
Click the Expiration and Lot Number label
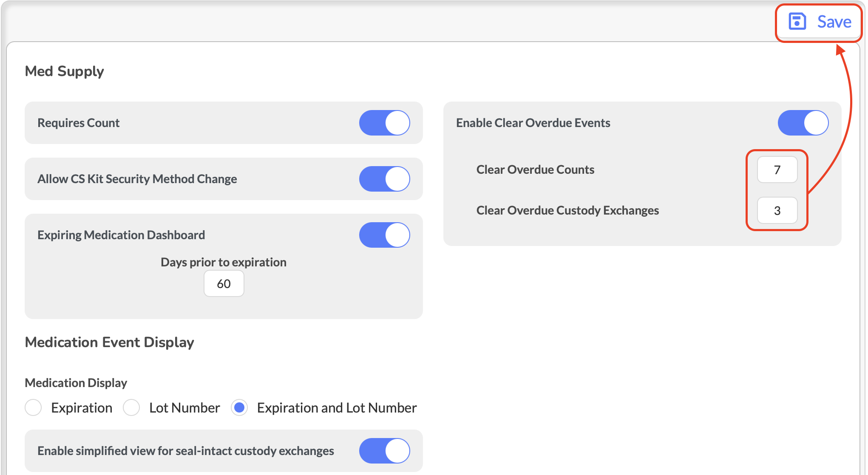coord(337,408)
